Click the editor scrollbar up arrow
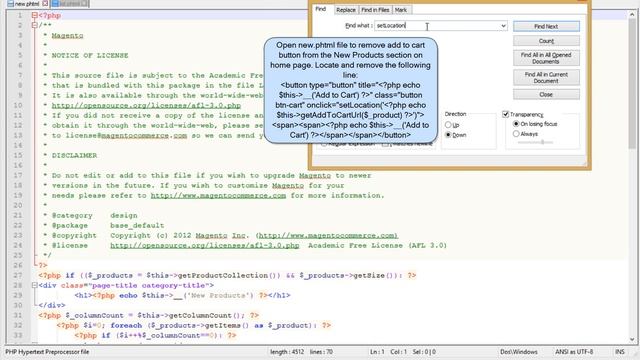Image resolution: width=640 pixels, height=360 pixels. (632, 14)
